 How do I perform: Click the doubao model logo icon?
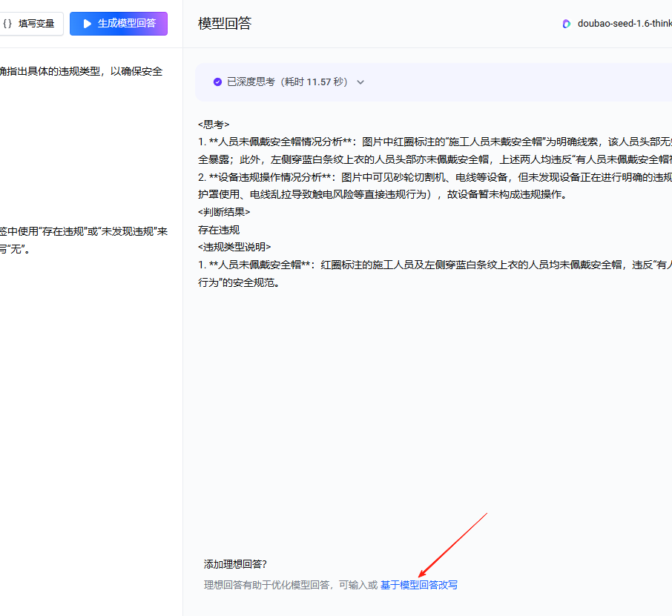(566, 24)
